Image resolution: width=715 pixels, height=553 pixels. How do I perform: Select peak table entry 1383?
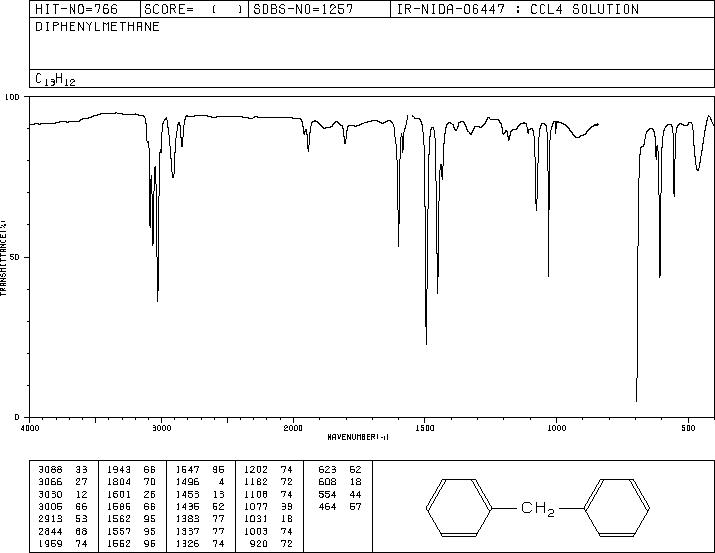tap(200, 519)
